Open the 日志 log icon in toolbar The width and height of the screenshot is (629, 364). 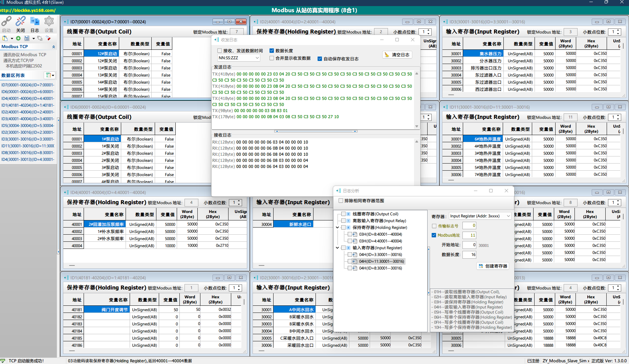[x=35, y=21]
